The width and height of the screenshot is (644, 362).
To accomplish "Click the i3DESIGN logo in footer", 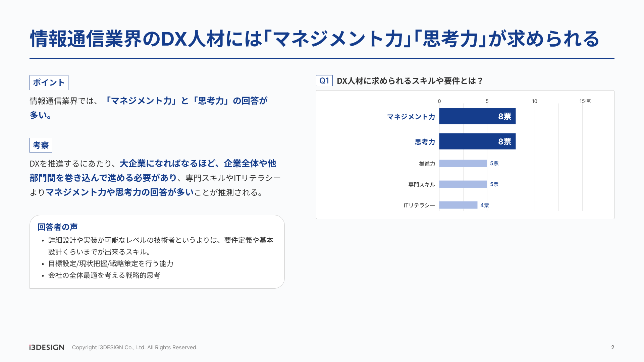I will tap(47, 347).
